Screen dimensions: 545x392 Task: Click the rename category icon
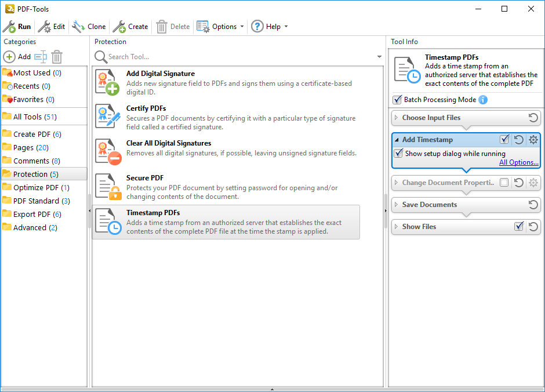coord(40,57)
